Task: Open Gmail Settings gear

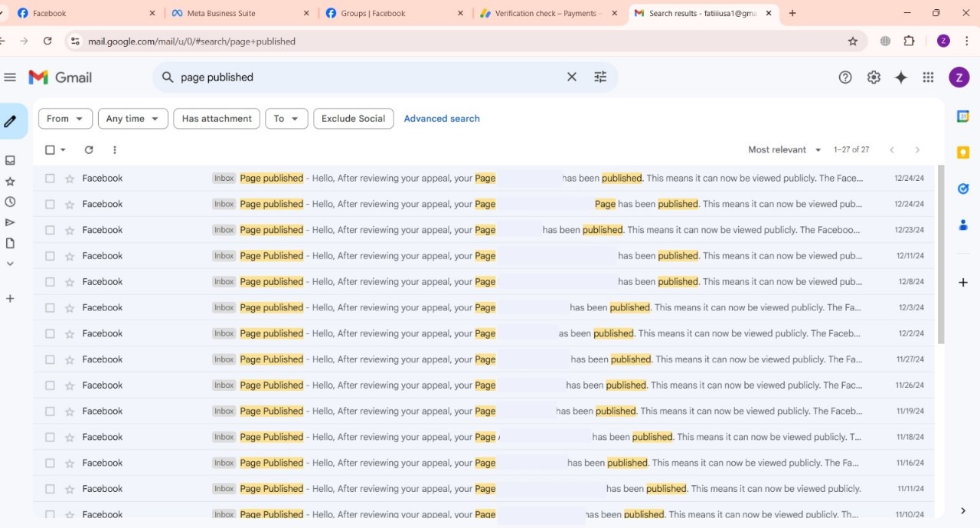Action: tap(874, 77)
